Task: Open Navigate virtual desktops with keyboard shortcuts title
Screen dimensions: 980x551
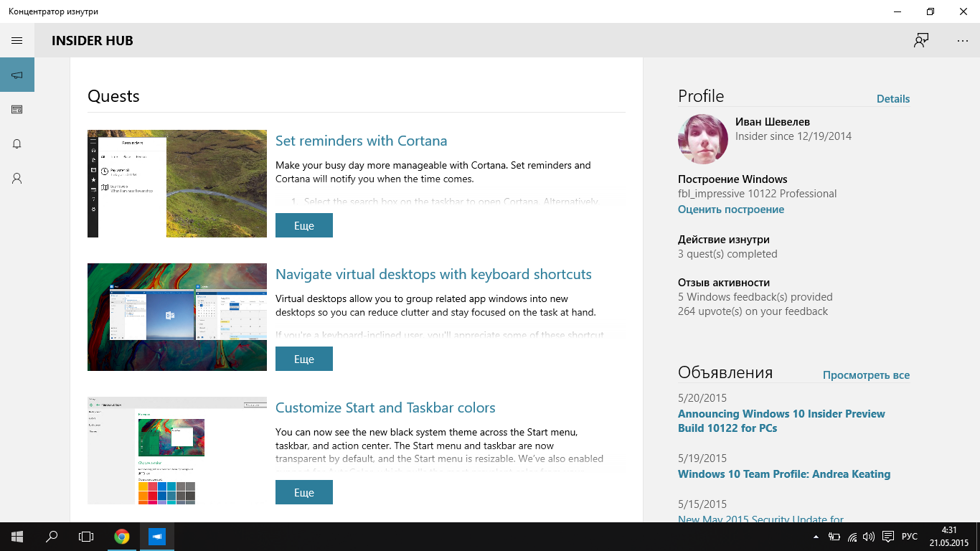Action: pos(433,274)
